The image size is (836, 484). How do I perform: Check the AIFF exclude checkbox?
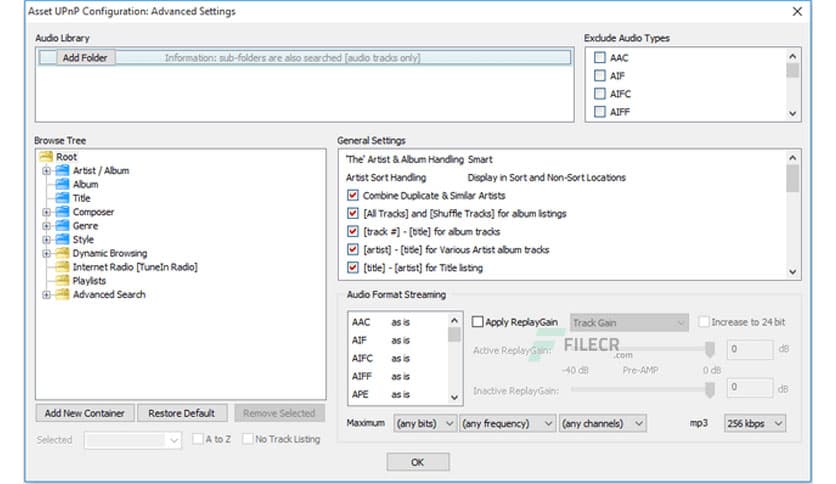(600, 112)
